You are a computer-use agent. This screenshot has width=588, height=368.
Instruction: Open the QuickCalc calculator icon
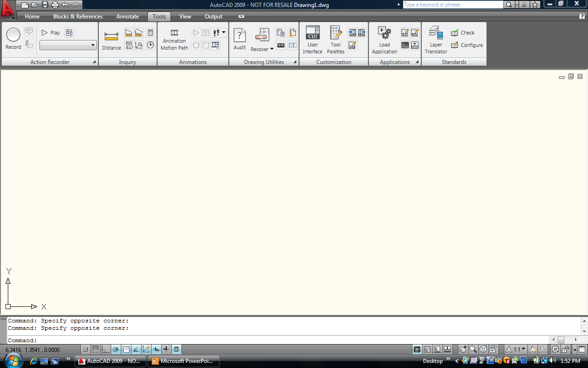pyautogui.click(x=150, y=33)
